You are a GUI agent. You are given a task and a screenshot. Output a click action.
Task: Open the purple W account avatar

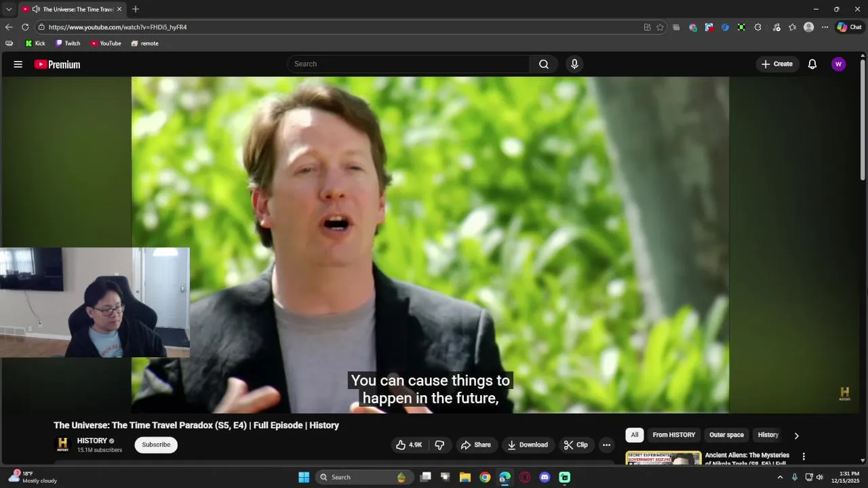pos(839,64)
